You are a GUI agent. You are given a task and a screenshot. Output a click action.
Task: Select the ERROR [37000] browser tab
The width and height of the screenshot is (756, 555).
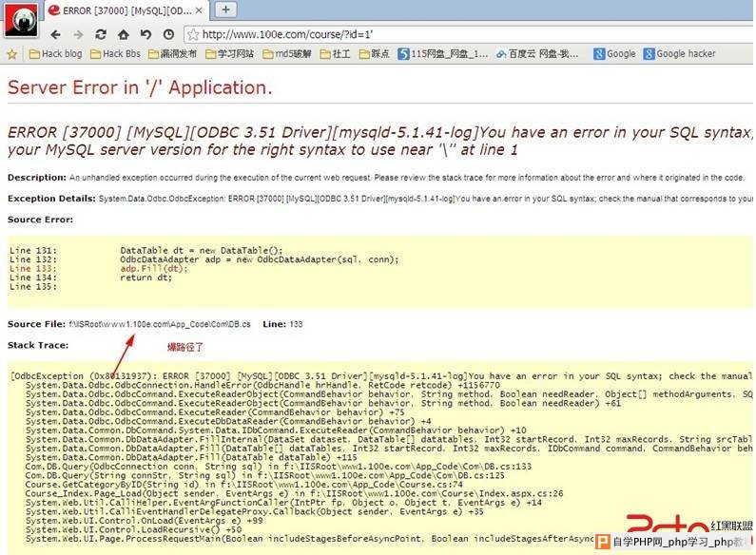126,10
